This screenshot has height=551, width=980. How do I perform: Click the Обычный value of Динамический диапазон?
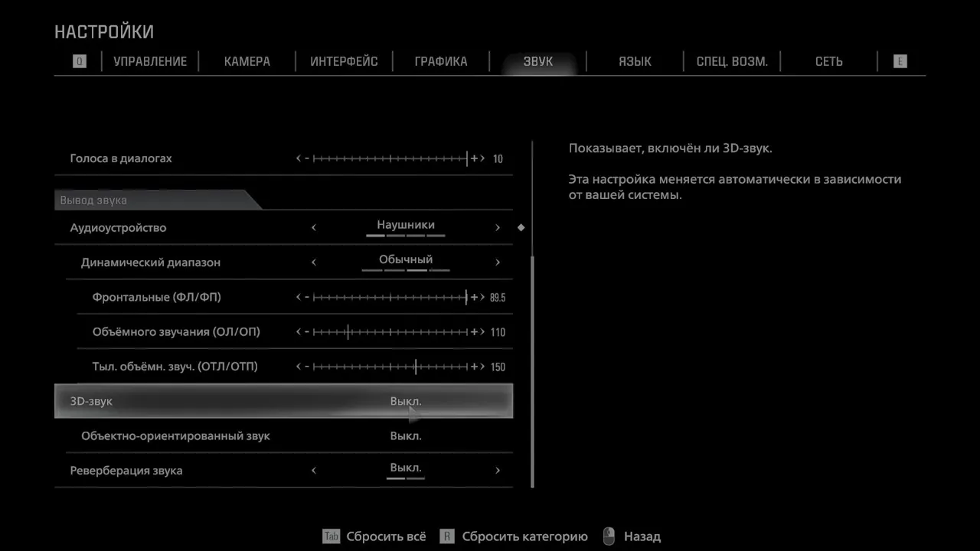pyautogui.click(x=406, y=259)
